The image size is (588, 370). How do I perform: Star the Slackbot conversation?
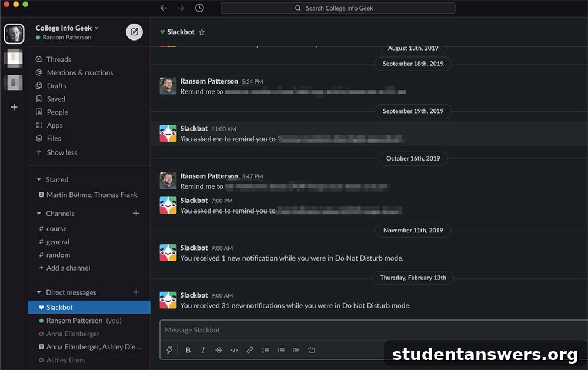[x=202, y=32]
